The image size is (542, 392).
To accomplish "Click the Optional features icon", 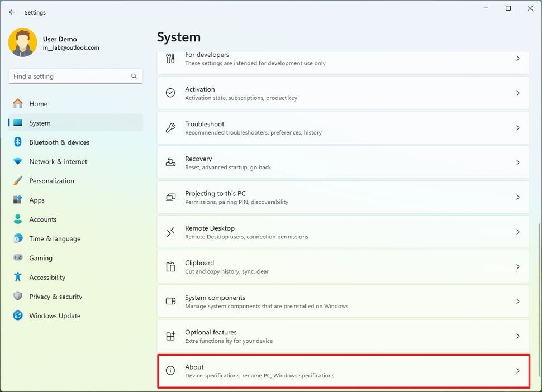I will [170, 336].
